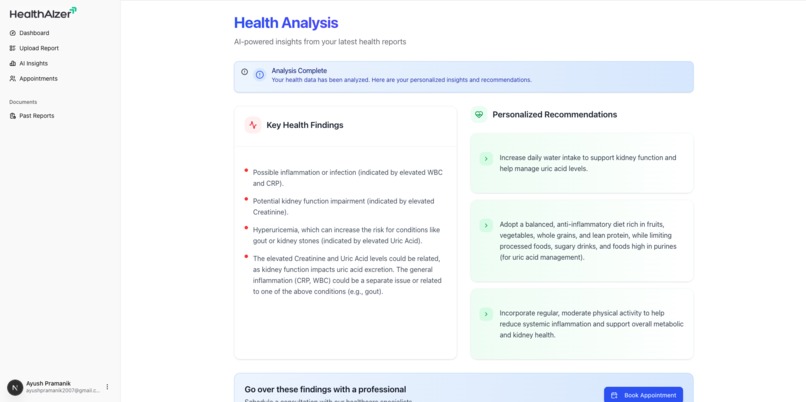The image size is (806, 402).
Task: Click the Key Health Findings title
Action: point(305,125)
